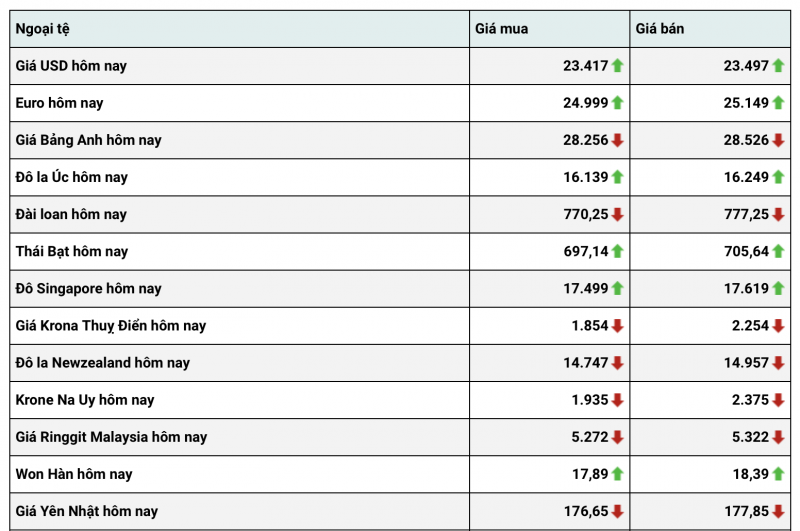
Task: Click red down arrow beside Krone Na Uy buy price 1.935
Action: 617,400
